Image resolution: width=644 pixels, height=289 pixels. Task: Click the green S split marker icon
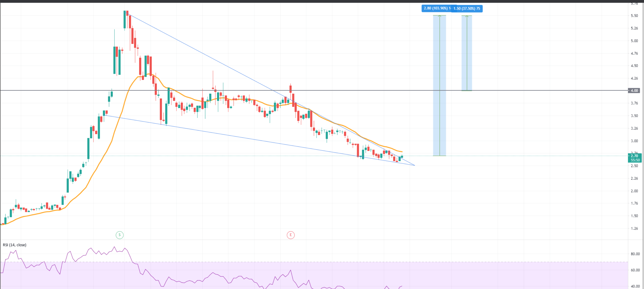coord(120,235)
